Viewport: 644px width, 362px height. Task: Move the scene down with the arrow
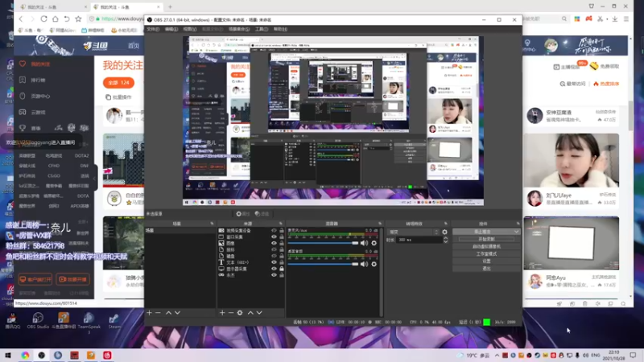pyautogui.click(x=177, y=313)
